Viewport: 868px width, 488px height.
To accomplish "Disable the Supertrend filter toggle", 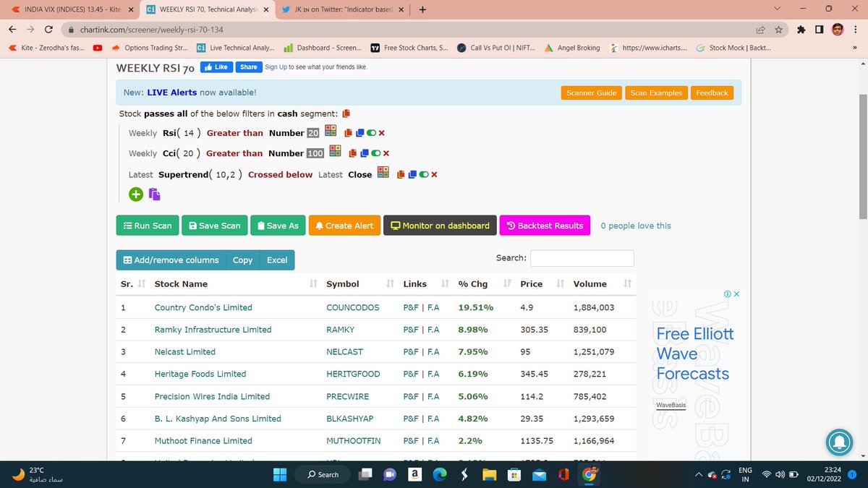I will (x=423, y=174).
